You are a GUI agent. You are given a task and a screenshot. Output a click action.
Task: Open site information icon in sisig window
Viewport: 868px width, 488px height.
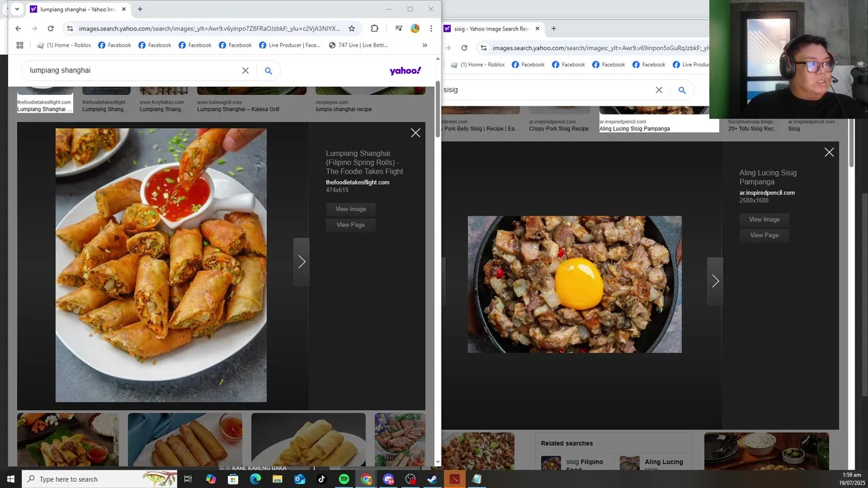pyautogui.click(x=484, y=48)
